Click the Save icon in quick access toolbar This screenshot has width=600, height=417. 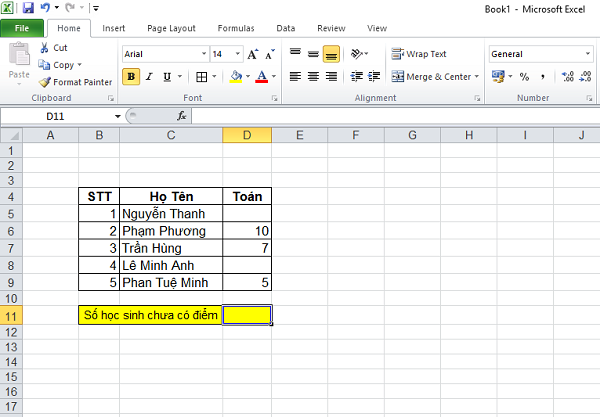click(x=28, y=8)
